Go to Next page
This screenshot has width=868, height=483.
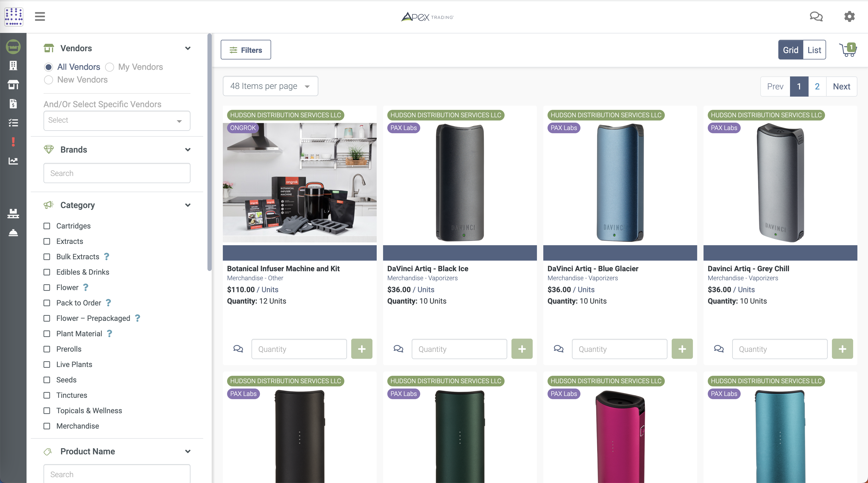pos(841,87)
